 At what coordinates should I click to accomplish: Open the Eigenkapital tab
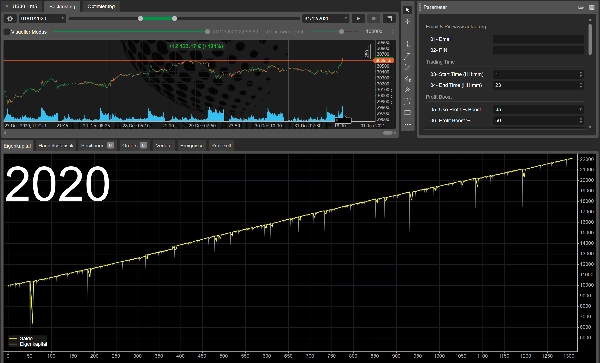point(18,145)
